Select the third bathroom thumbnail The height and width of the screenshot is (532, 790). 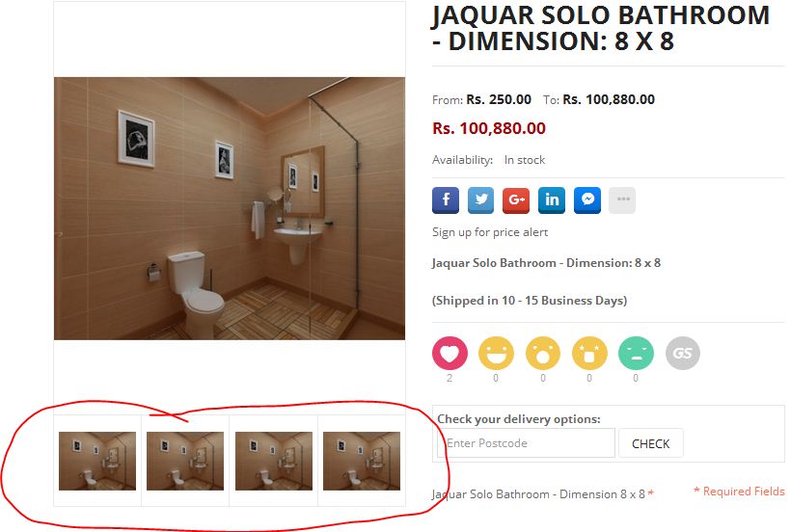coord(274,461)
